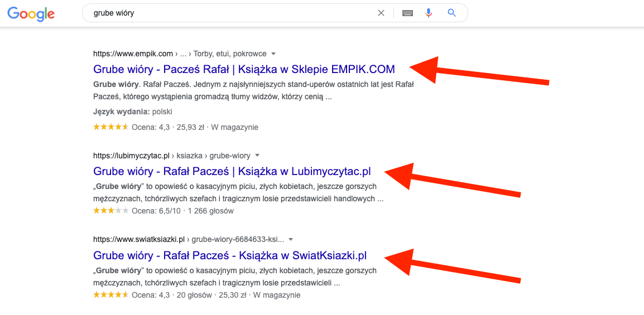The height and width of the screenshot is (315, 644).
Task: Click the blue magnifying glass search icon
Action: coord(452,13)
